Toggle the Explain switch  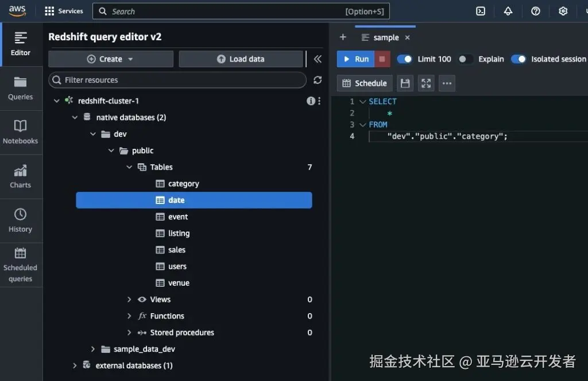(465, 59)
